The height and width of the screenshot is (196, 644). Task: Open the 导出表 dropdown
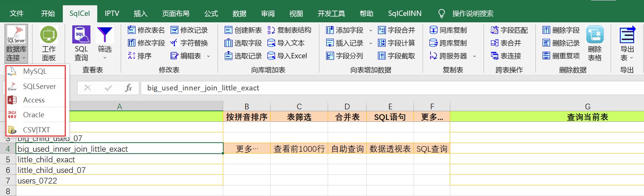[627, 44]
